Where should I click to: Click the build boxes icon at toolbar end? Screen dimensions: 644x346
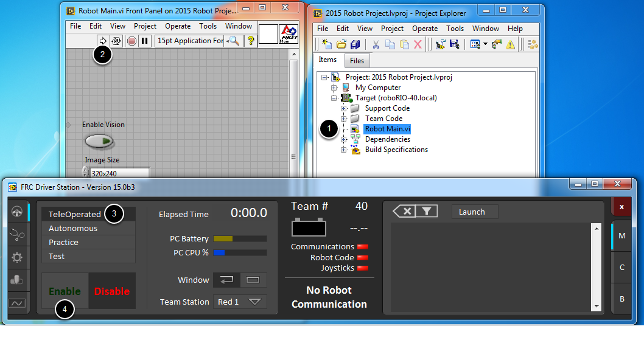pyautogui.click(x=533, y=44)
